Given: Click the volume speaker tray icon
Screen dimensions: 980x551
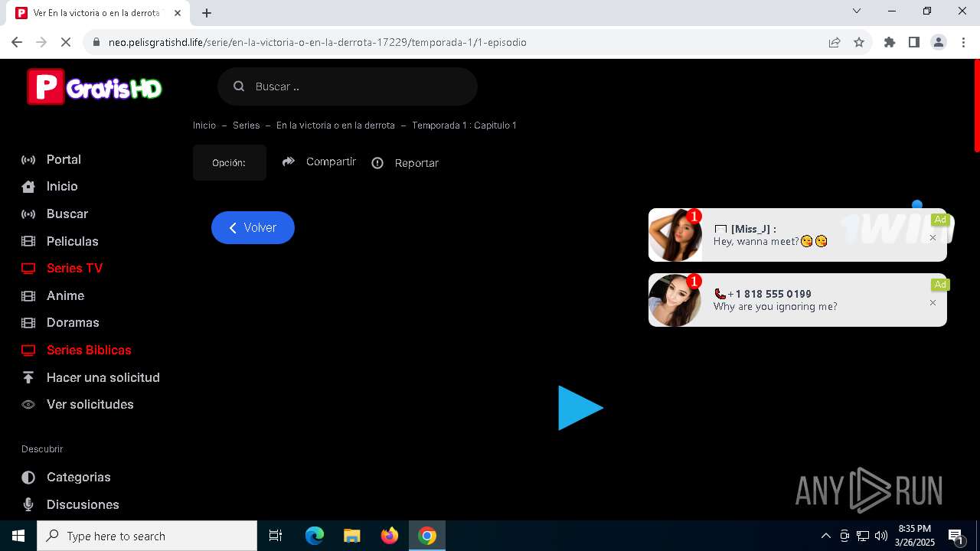Looking at the screenshot, I should 881,536.
